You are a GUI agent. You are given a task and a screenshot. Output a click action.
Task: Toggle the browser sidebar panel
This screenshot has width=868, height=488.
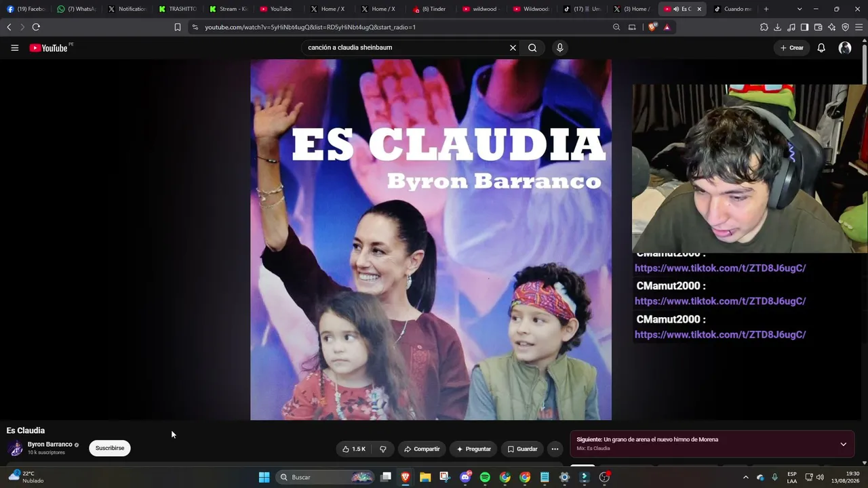click(x=804, y=27)
